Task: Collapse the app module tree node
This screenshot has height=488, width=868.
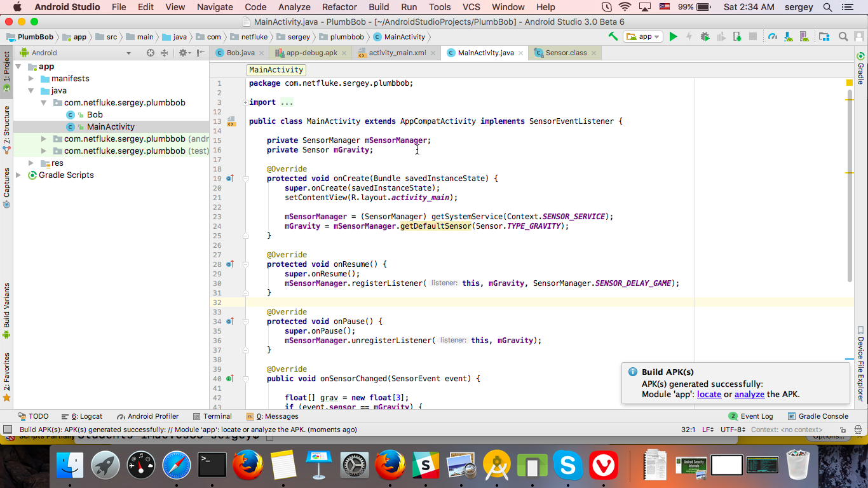Action: (18, 67)
